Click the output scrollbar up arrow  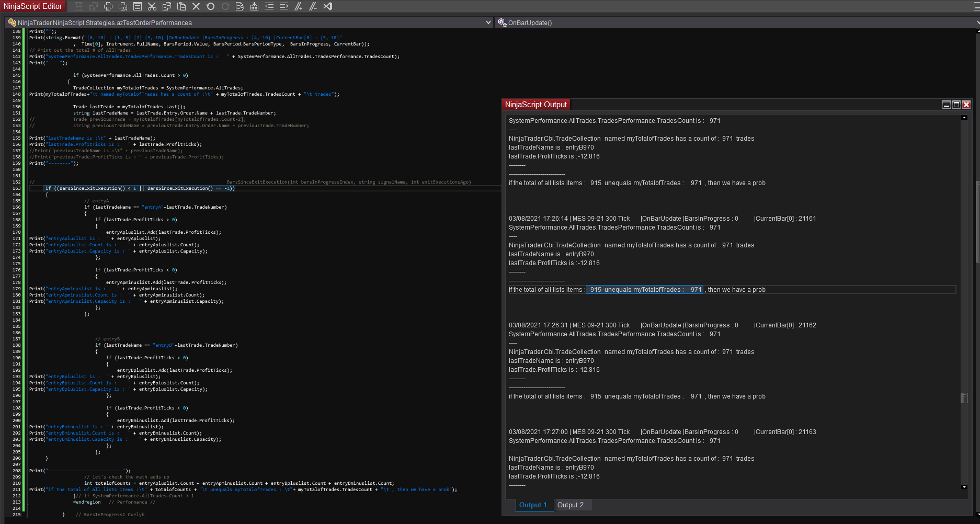pyautogui.click(x=964, y=118)
